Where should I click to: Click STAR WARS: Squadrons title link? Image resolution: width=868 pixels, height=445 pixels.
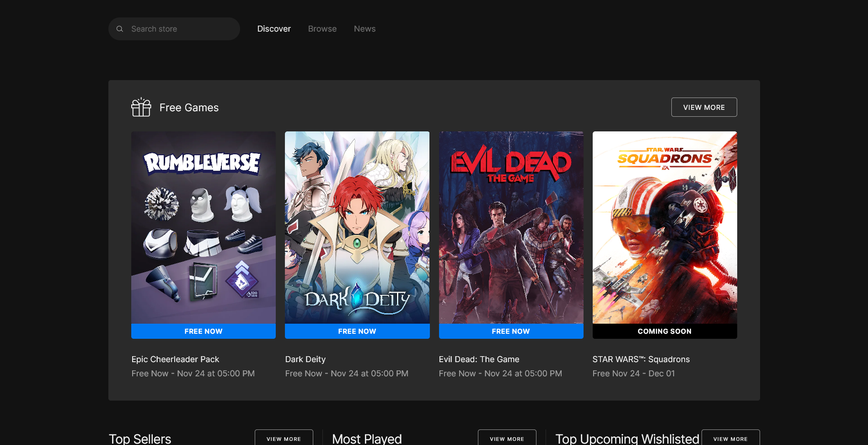(x=641, y=359)
